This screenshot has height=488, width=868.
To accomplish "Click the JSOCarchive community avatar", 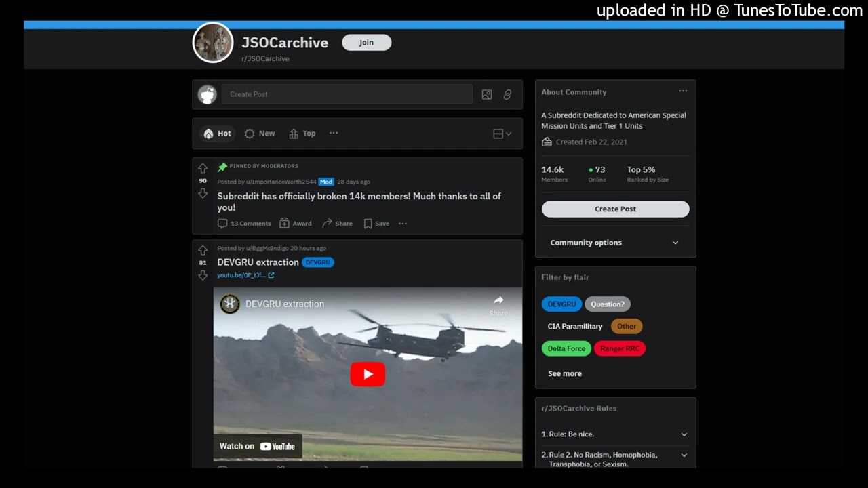I will [x=213, y=43].
